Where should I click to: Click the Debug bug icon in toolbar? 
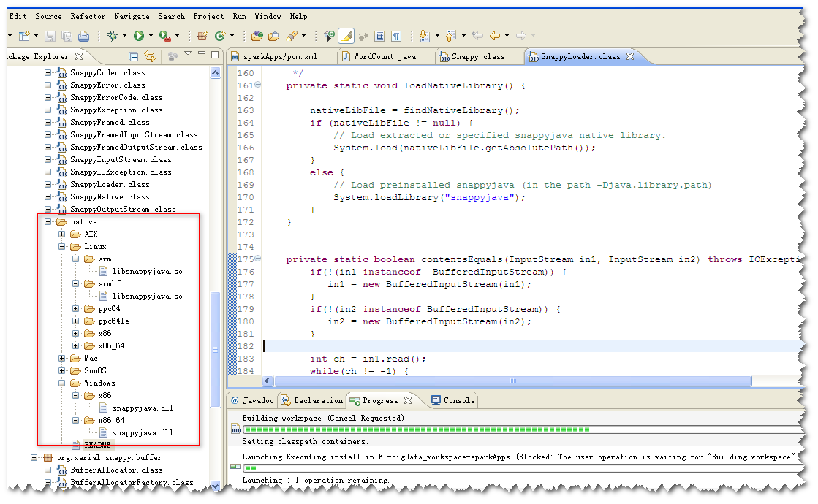(x=113, y=35)
